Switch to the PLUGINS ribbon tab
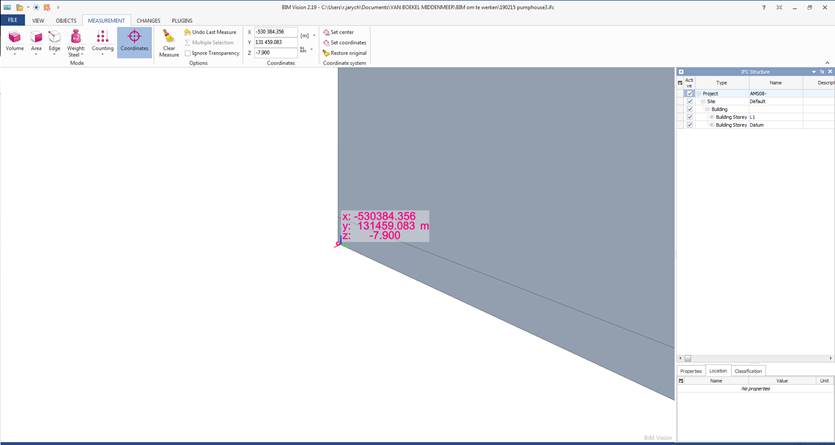Image resolution: width=835 pixels, height=445 pixels. point(182,21)
